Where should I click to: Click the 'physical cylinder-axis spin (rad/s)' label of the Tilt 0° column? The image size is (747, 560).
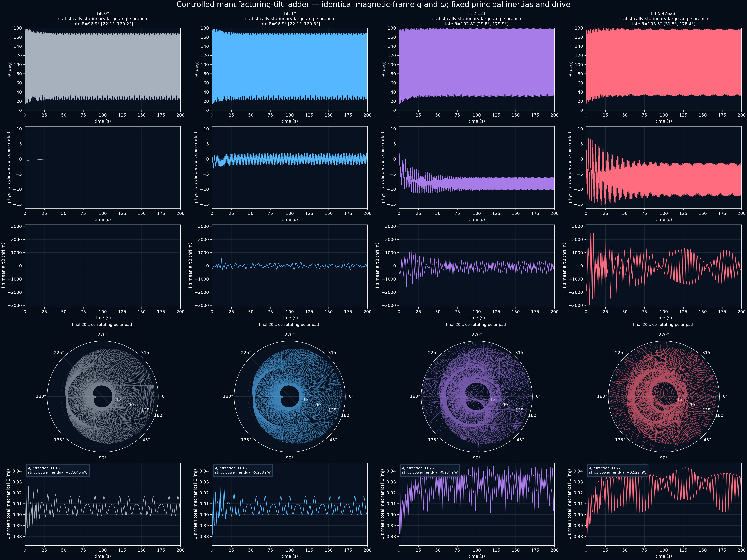pyautogui.click(x=9, y=167)
